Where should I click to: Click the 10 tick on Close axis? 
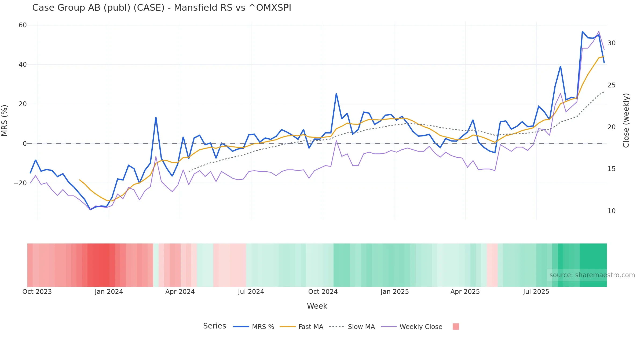[x=612, y=211]
